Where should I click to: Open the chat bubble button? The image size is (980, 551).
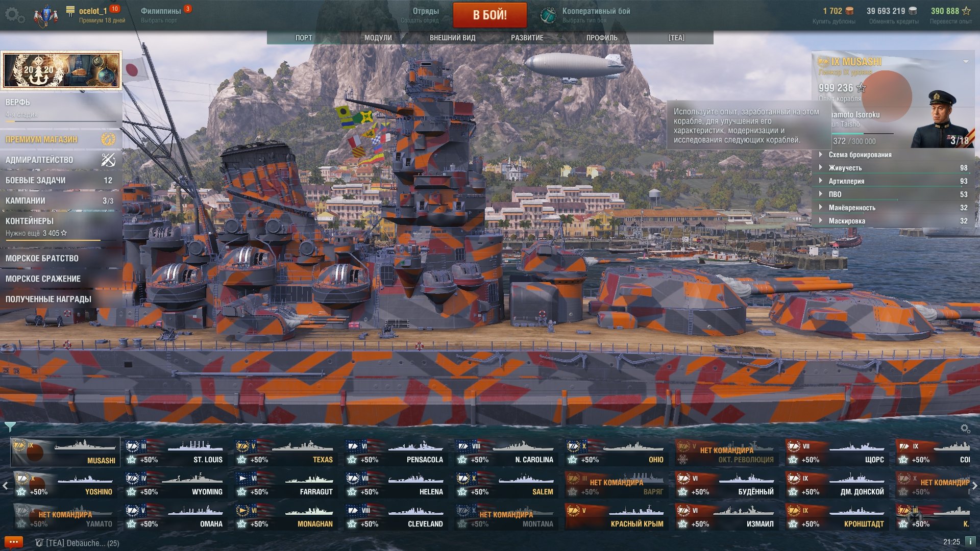14,542
